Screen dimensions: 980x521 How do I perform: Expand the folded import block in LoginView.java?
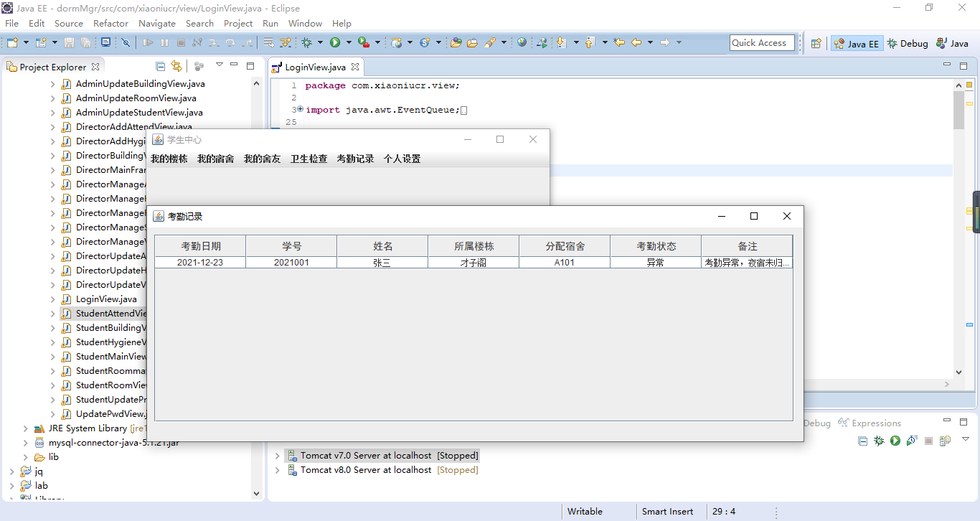(x=301, y=110)
